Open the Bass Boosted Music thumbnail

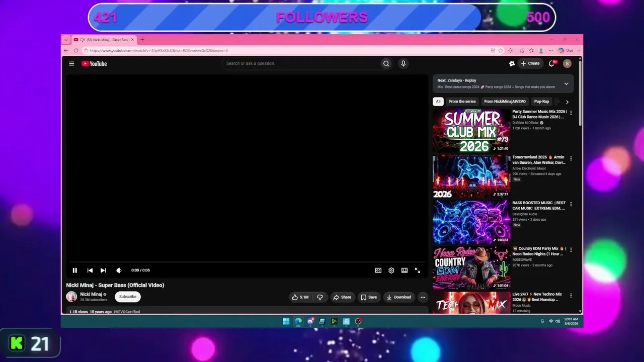point(471,222)
